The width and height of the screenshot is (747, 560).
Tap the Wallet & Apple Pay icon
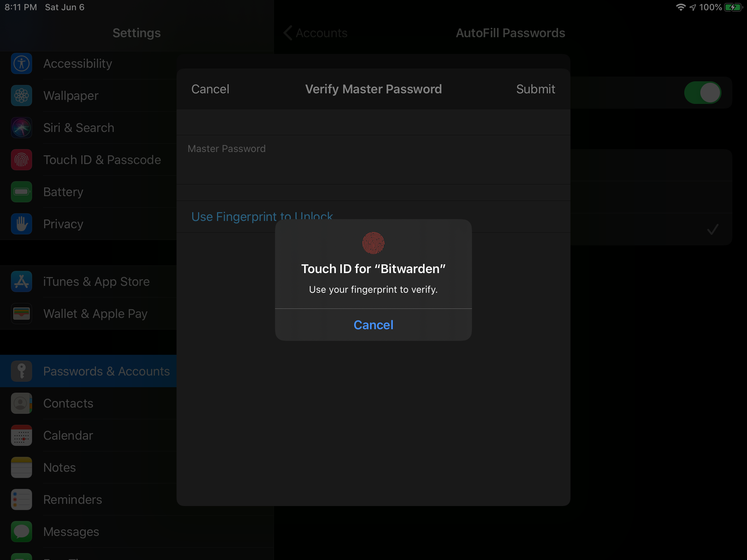[22, 314]
